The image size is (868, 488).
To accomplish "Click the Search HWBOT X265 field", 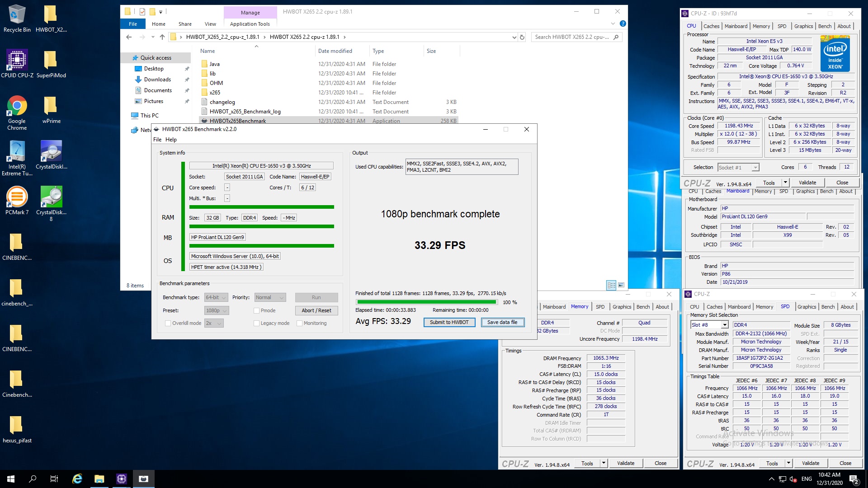I will (571, 37).
